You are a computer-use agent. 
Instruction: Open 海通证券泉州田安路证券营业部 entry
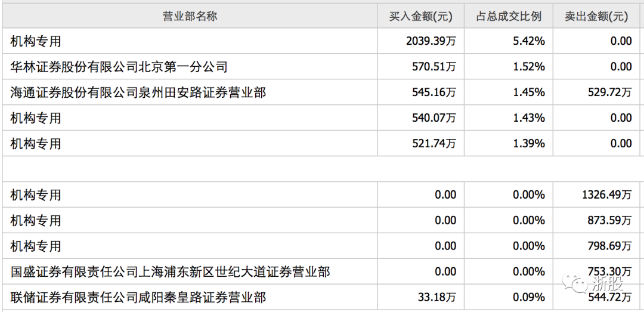pos(138,92)
